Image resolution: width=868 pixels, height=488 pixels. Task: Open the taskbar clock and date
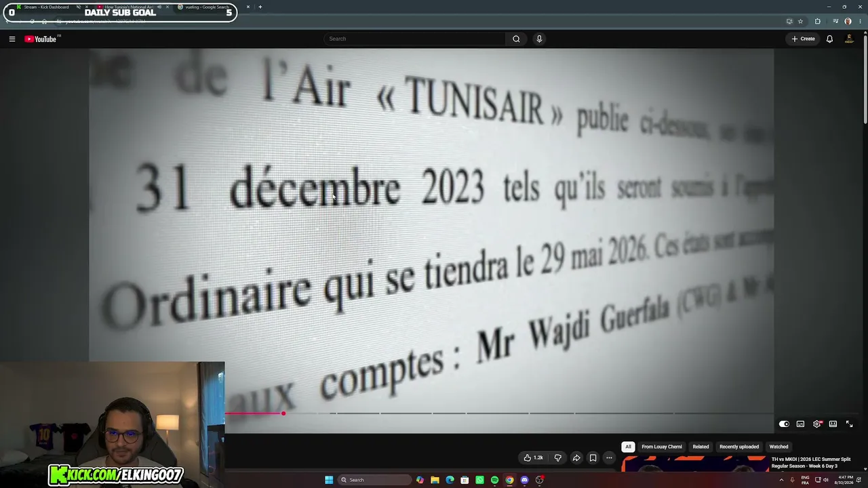(x=845, y=480)
